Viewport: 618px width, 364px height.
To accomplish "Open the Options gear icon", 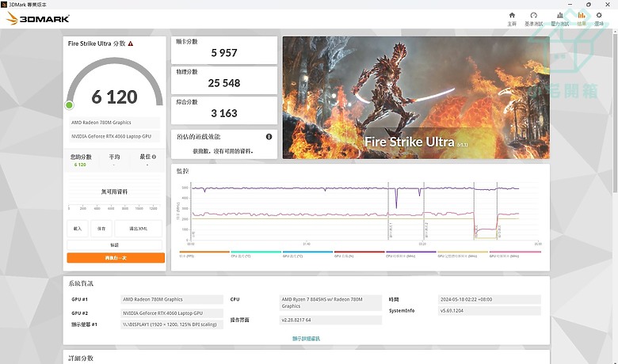I will click(x=599, y=15).
